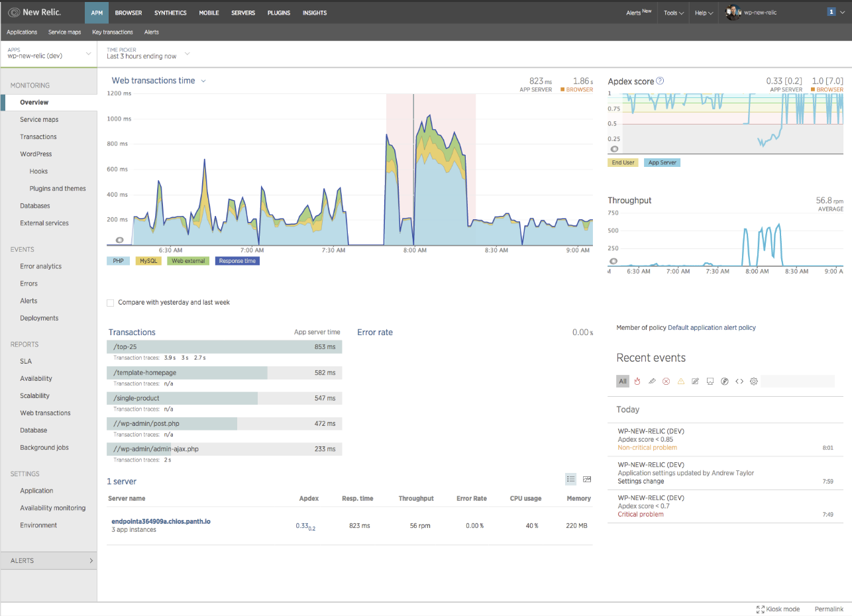Click the MySQL yellow legend swatch

148,261
